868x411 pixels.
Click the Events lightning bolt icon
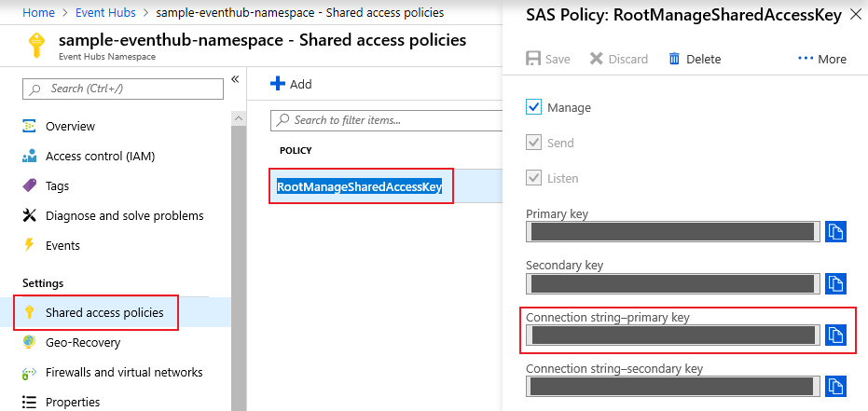pyautogui.click(x=29, y=245)
